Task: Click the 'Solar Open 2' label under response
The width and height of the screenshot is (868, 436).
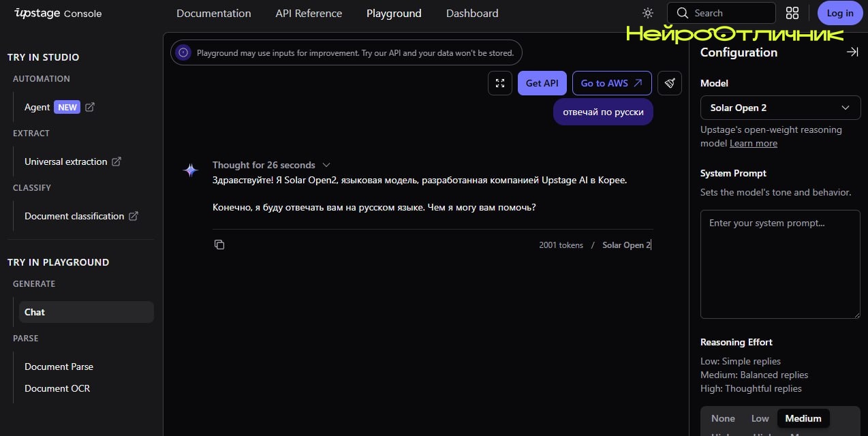Action: coord(627,245)
